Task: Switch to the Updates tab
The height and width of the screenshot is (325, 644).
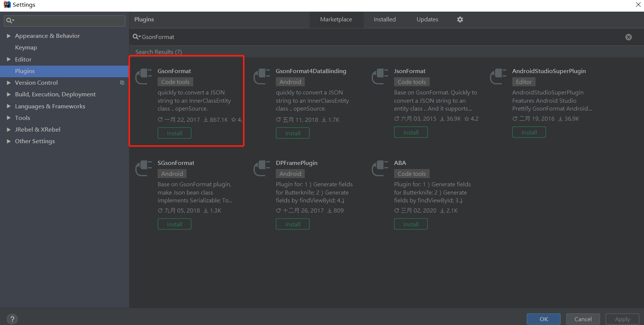Action: tap(427, 19)
